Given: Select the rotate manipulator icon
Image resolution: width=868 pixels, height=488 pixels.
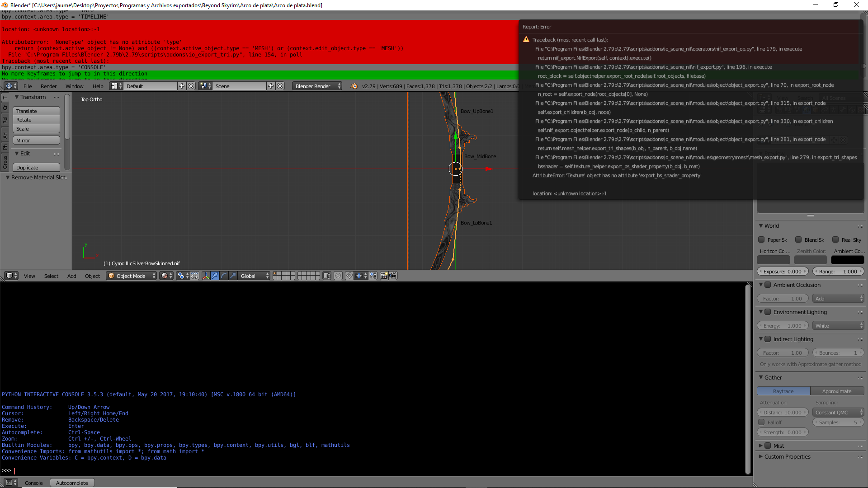Looking at the screenshot, I should point(224,276).
